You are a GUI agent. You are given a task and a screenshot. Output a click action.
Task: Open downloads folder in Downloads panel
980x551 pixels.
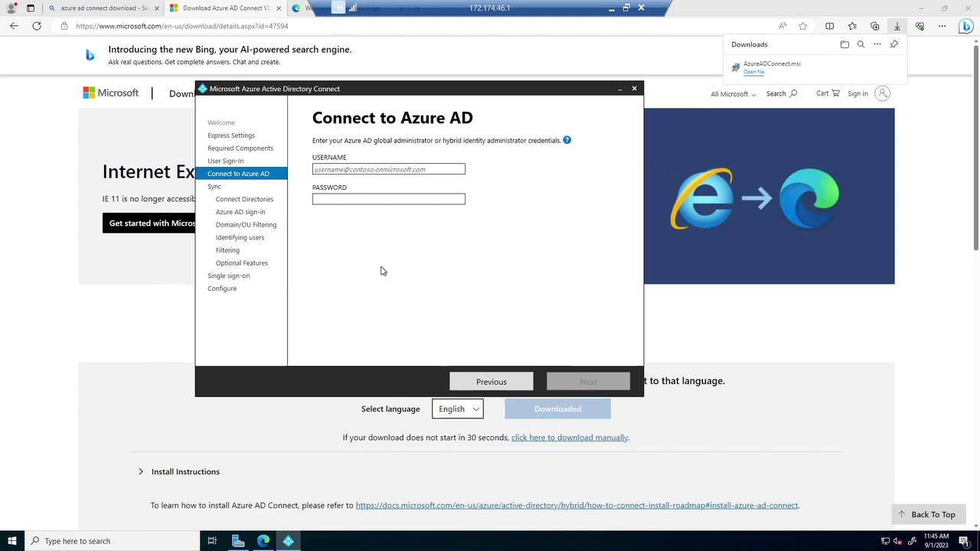844,44
